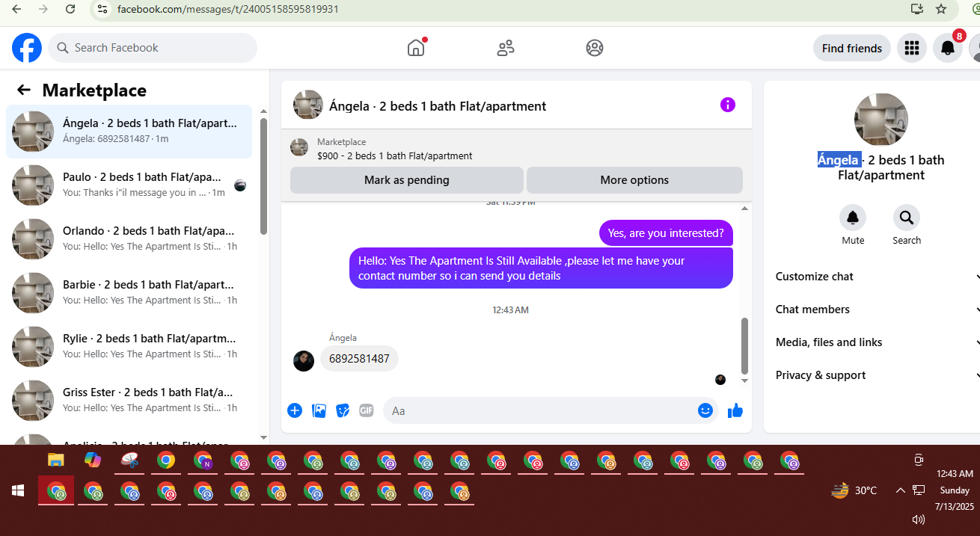Click the chat messages scrollbar thumb
Screen dimensions: 980x536
(744, 345)
